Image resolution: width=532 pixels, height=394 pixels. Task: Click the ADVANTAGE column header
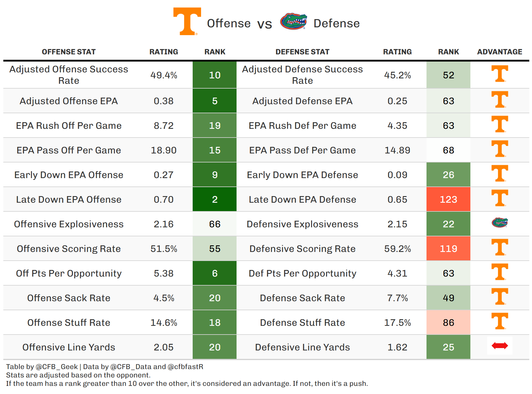pyautogui.click(x=500, y=52)
